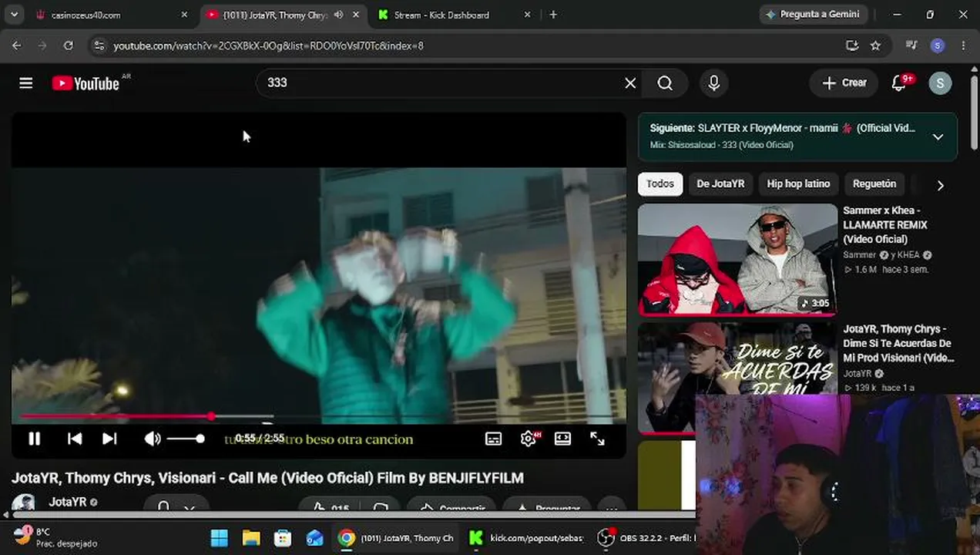Viewport: 980px width, 555px height.
Task: Switch to the OBS taskbar window
Action: 647,537
